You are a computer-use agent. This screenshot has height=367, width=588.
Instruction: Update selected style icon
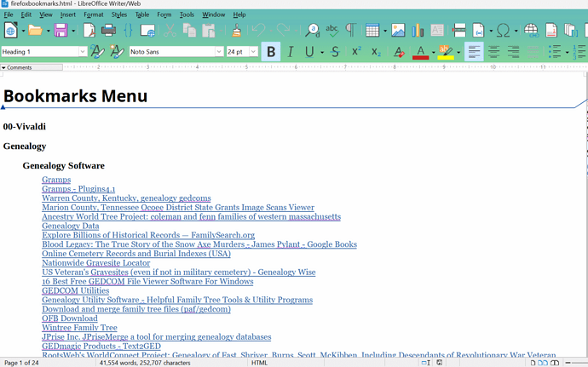click(x=97, y=51)
